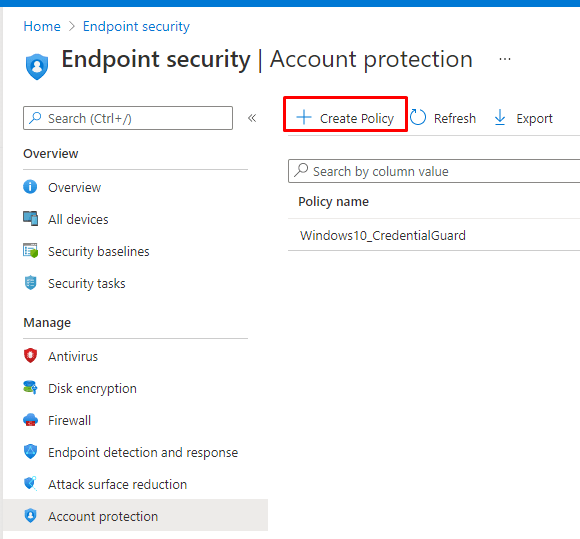Click the circular Refresh arrow icon
The width and height of the screenshot is (580, 539).
pos(418,117)
